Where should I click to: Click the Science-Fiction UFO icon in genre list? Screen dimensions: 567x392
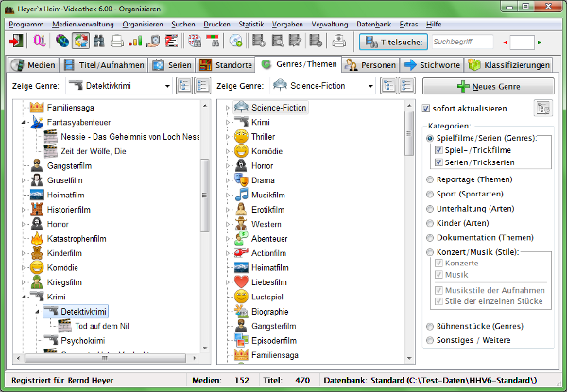click(241, 107)
